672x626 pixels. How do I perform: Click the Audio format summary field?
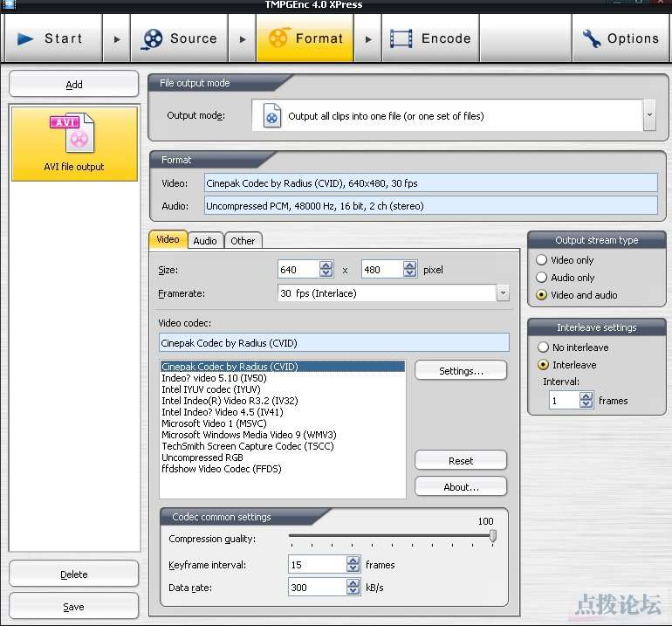tap(431, 206)
